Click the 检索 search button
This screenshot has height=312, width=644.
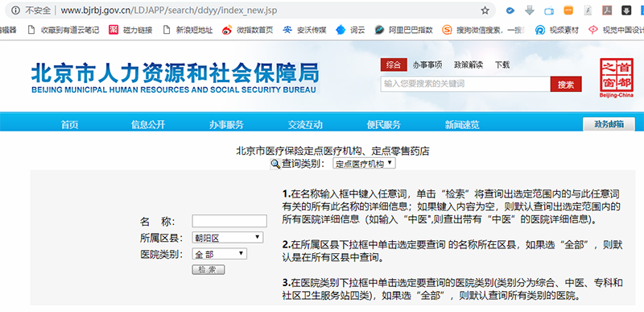coord(208,269)
